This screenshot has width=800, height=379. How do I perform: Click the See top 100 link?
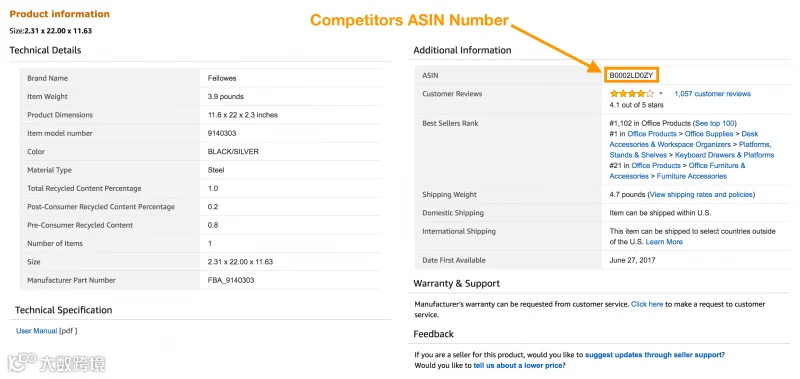(x=715, y=123)
